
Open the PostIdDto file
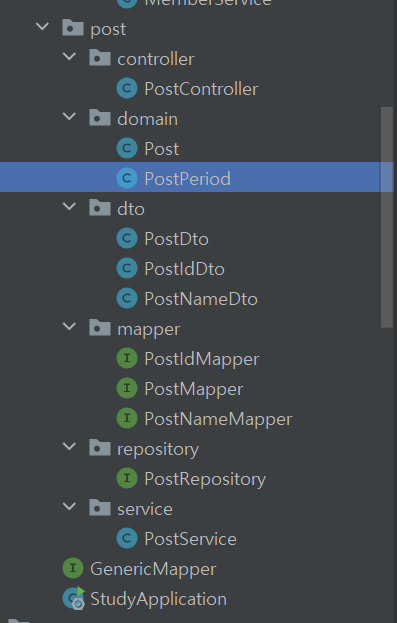pos(185,269)
